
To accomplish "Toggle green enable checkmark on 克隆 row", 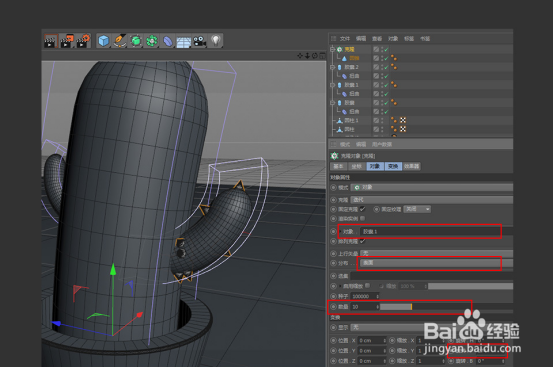I will 387,49.
